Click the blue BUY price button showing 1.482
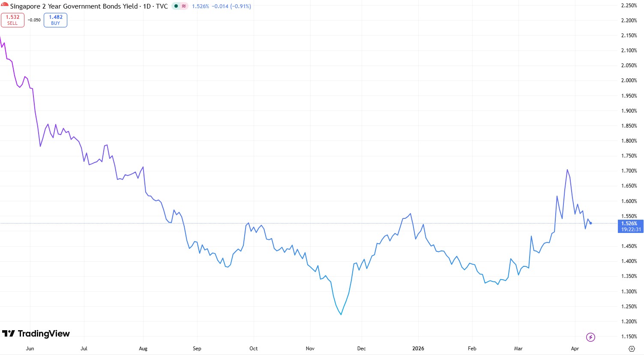This screenshot has height=355, width=644. (x=55, y=20)
